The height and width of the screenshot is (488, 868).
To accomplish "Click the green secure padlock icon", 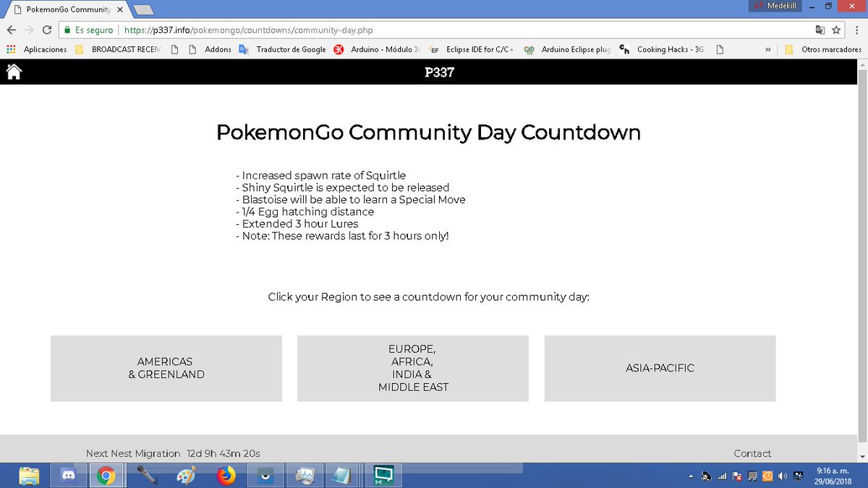I will [67, 30].
